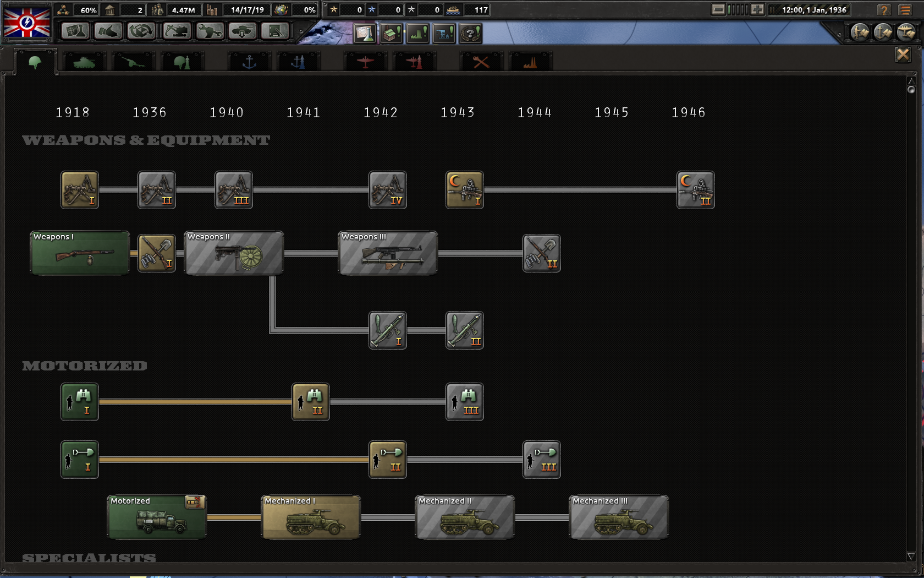Open the Air Doctrine research tab
Screen dimensions: 924x578
click(x=415, y=62)
